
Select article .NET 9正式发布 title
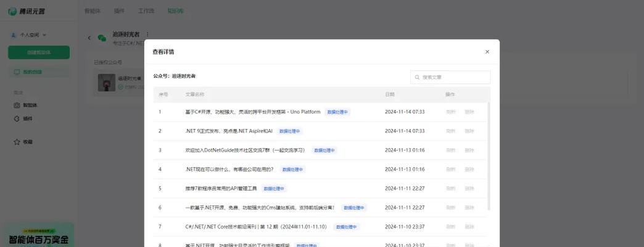tap(229, 131)
